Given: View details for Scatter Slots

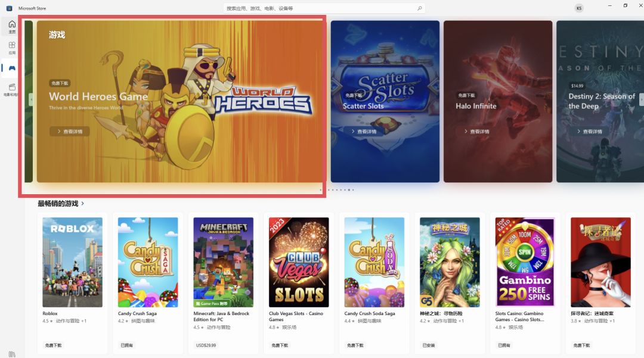Looking at the screenshot, I should pos(364,131).
